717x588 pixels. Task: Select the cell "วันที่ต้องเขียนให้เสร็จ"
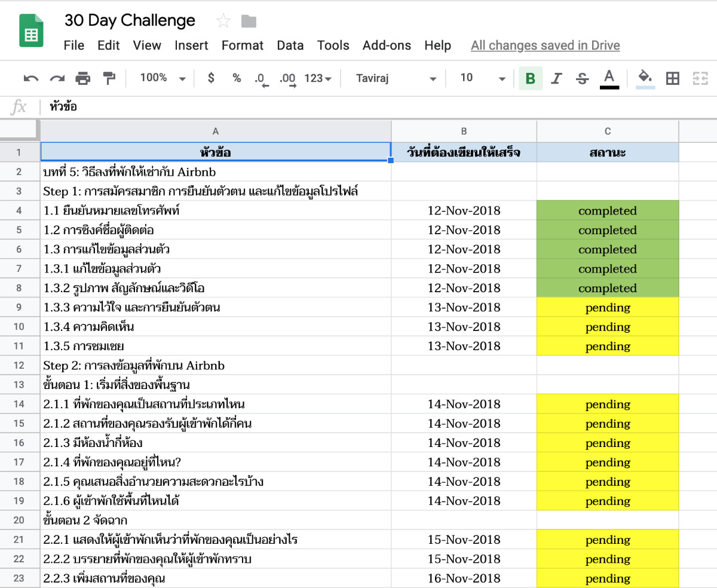click(464, 152)
